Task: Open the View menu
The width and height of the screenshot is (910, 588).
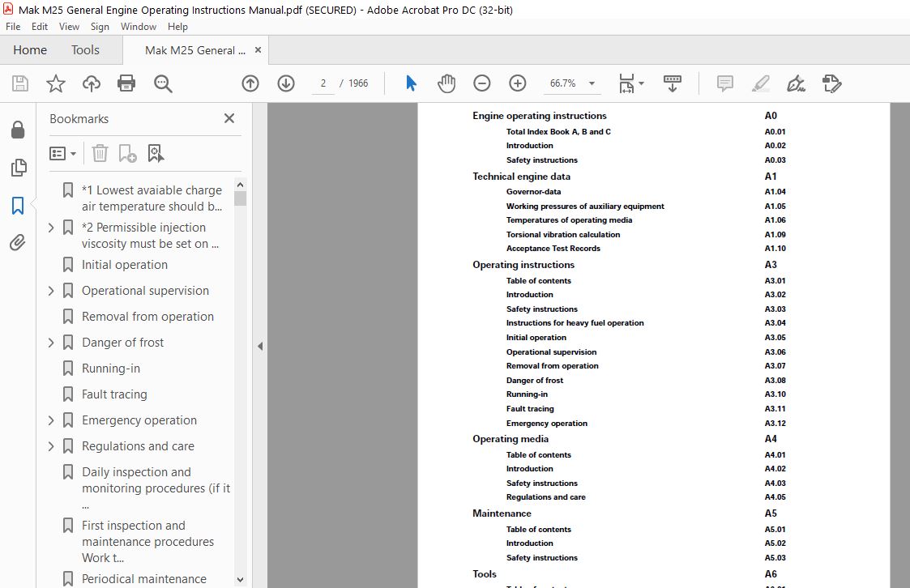Action: pos(69,27)
